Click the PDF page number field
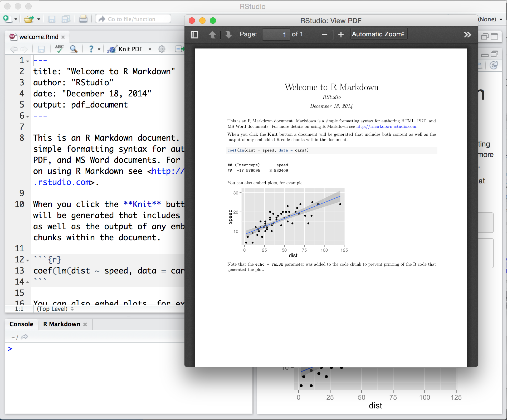The width and height of the screenshot is (507, 420). [x=276, y=35]
